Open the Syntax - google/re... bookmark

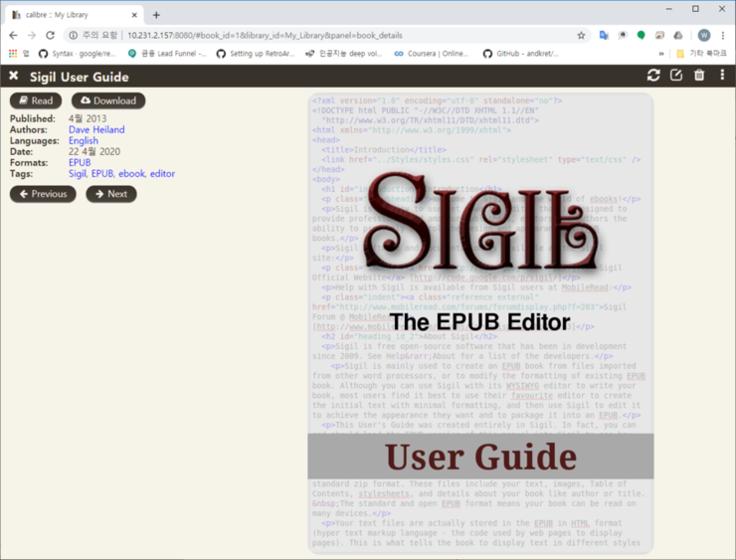[x=77, y=54]
